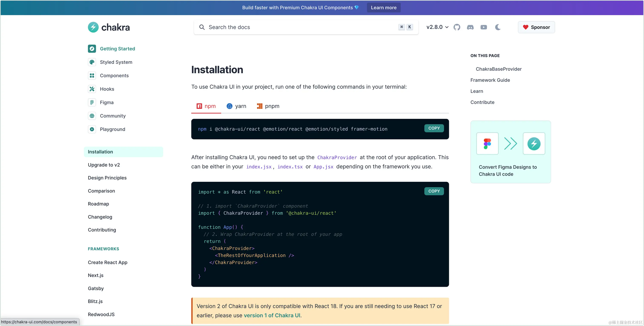Open the version 1 of Chakra UI link

coord(272,316)
